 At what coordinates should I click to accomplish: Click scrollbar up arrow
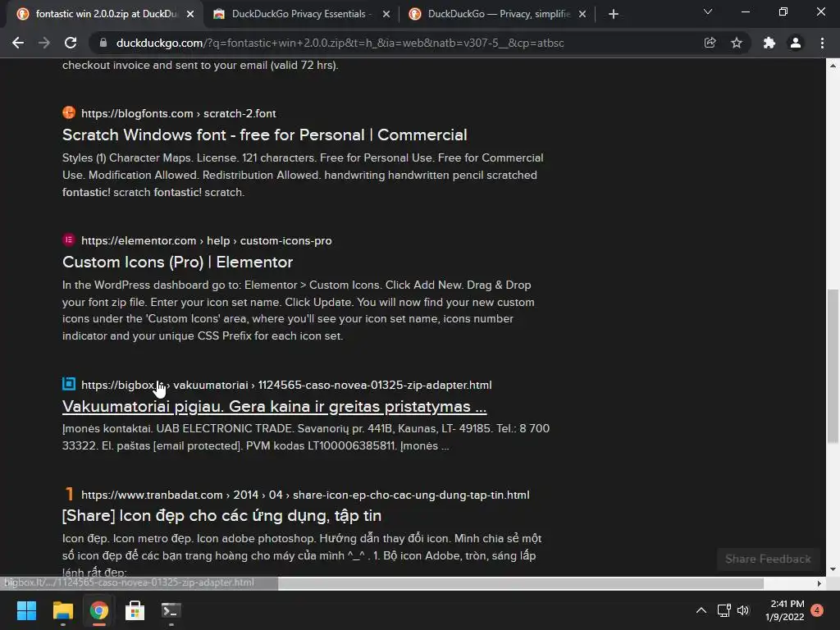click(833, 66)
